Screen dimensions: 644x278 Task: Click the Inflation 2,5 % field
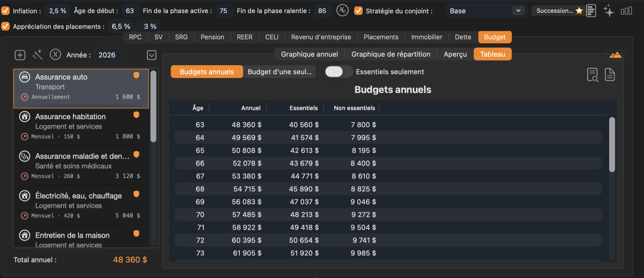click(x=58, y=11)
